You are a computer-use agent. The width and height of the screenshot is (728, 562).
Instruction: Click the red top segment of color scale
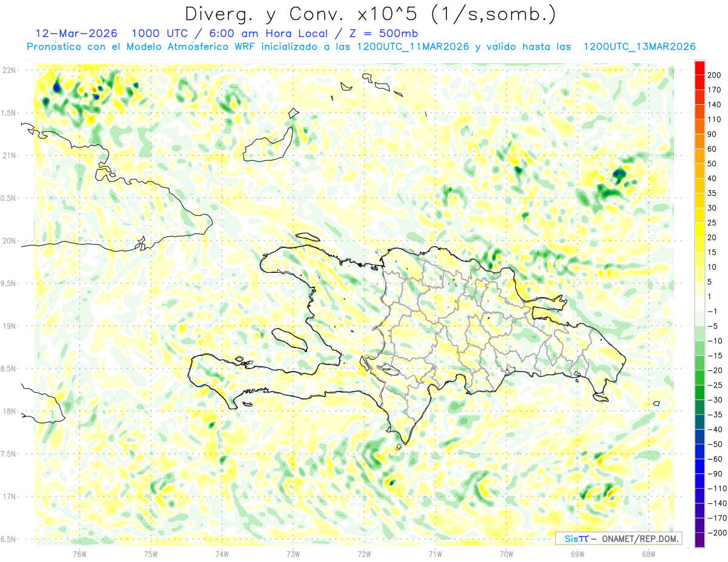click(699, 67)
